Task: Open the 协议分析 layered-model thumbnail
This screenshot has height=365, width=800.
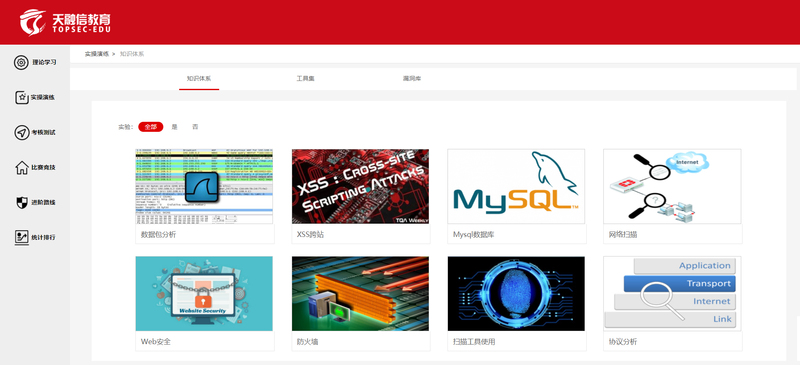Action: [x=672, y=294]
